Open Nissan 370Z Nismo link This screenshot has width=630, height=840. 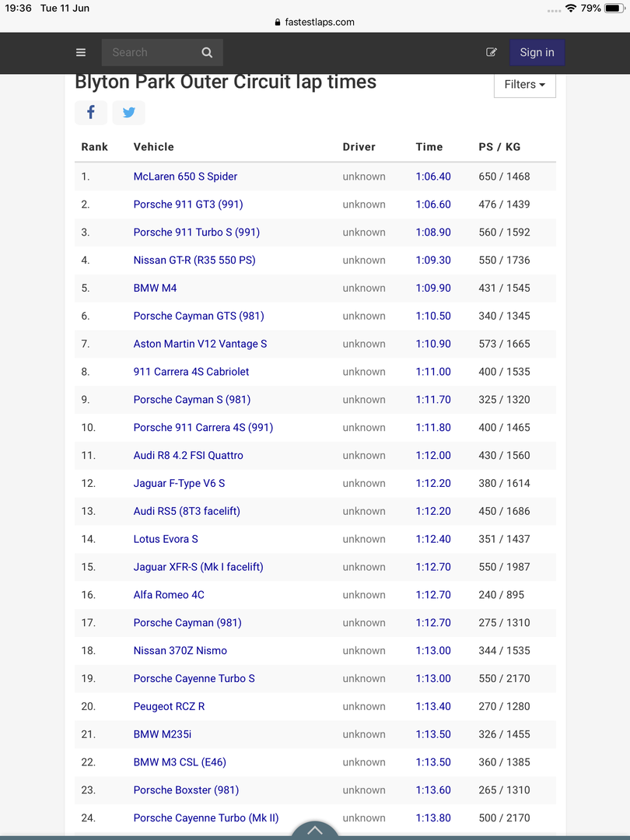[x=180, y=650]
